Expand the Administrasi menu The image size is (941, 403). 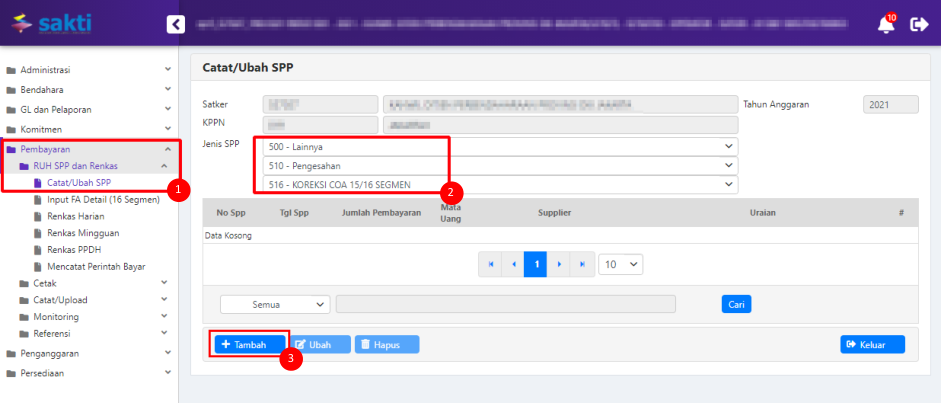coord(90,70)
